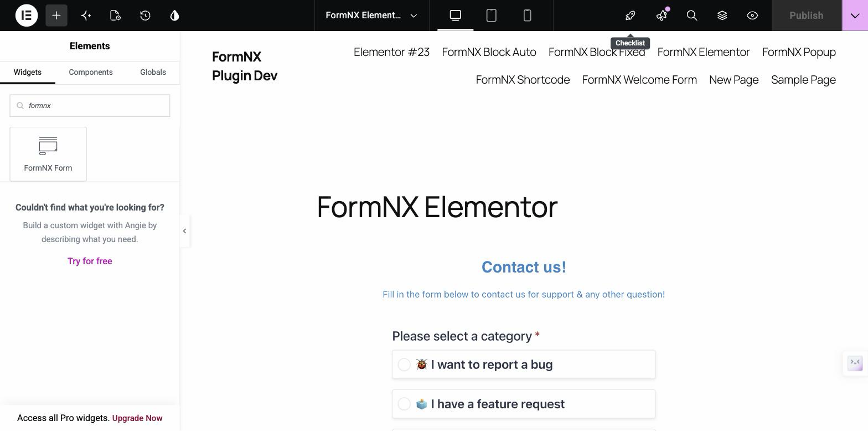The image size is (868, 431).
Task: Open the New Page menu link
Action: pyautogui.click(x=733, y=80)
